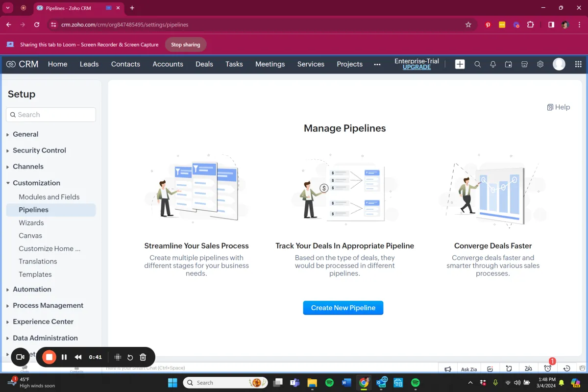Expand the Channels section
The image size is (588, 392).
point(28,167)
